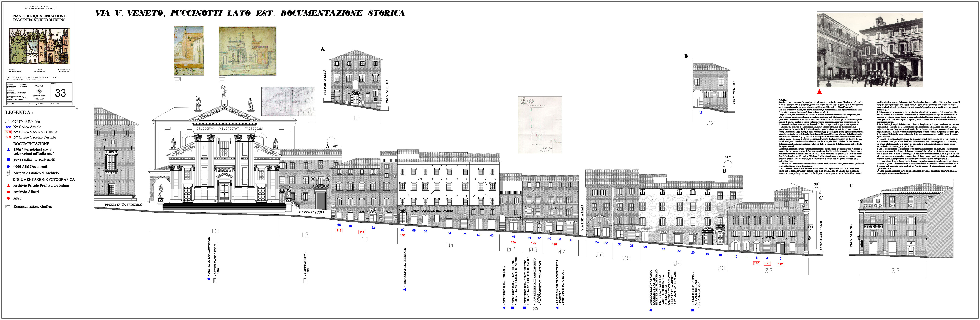This screenshot has height=320, width=980.
Task: Click the red defunct civic number 126
Action: (x=554, y=244)
